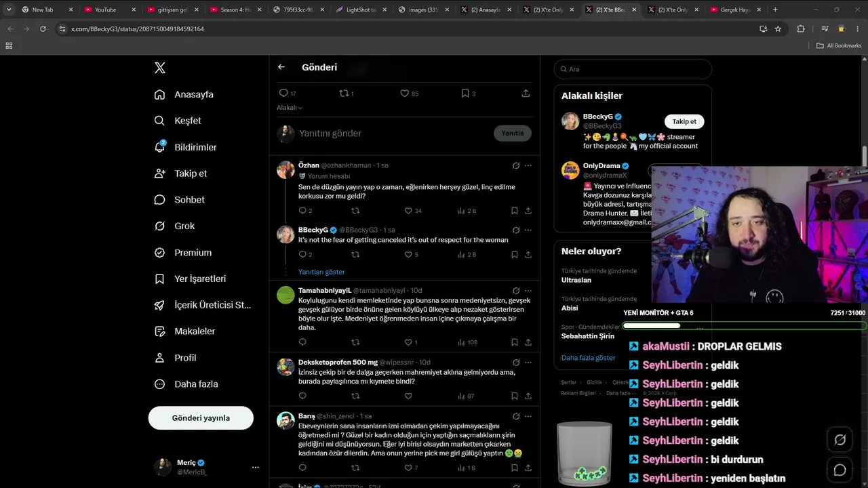Open the Alakalı reply sorting dropdown
The image size is (868, 488).
point(290,108)
